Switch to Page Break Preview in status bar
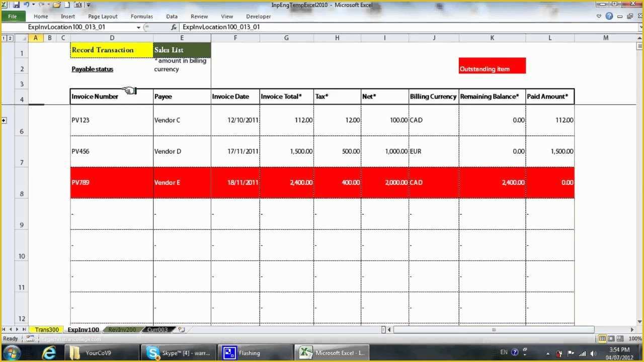 tap(619, 339)
